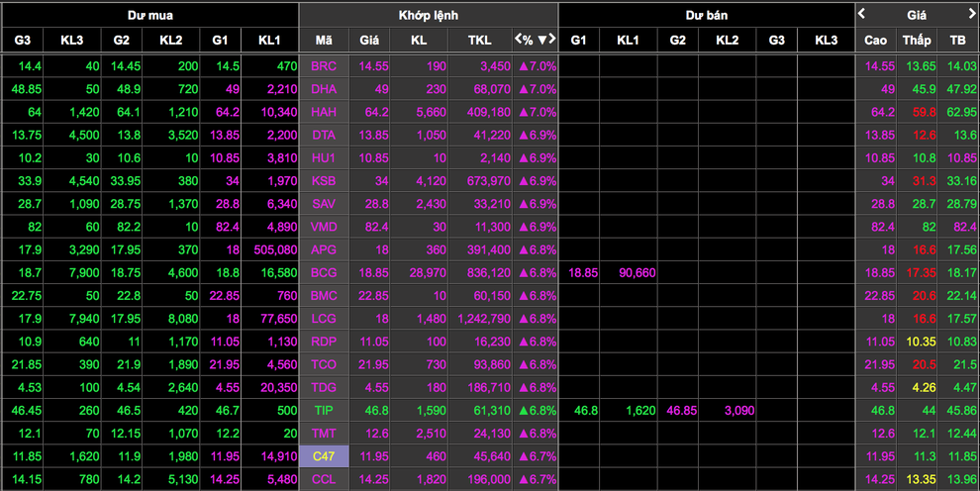Click the up triangle in the BRC row
Screen dimensions: 980x491
(524, 66)
